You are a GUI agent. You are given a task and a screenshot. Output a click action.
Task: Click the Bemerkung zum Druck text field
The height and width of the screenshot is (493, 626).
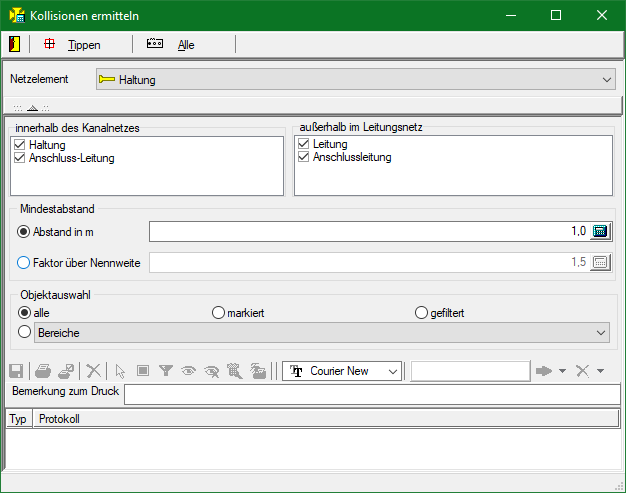[370, 394]
